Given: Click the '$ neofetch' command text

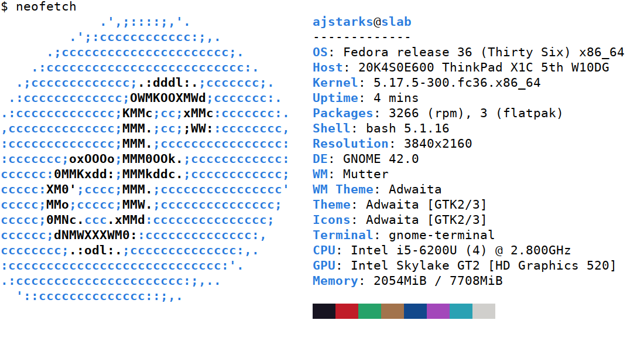Looking at the screenshot, I should [x=39, y=6].
